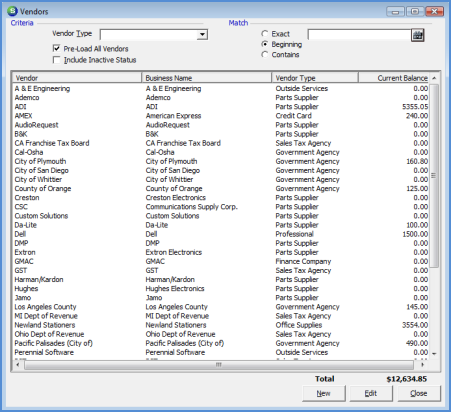Select the Da-Lite vendor row
Screen dimensions: 451x412
(x=221, y=225)
